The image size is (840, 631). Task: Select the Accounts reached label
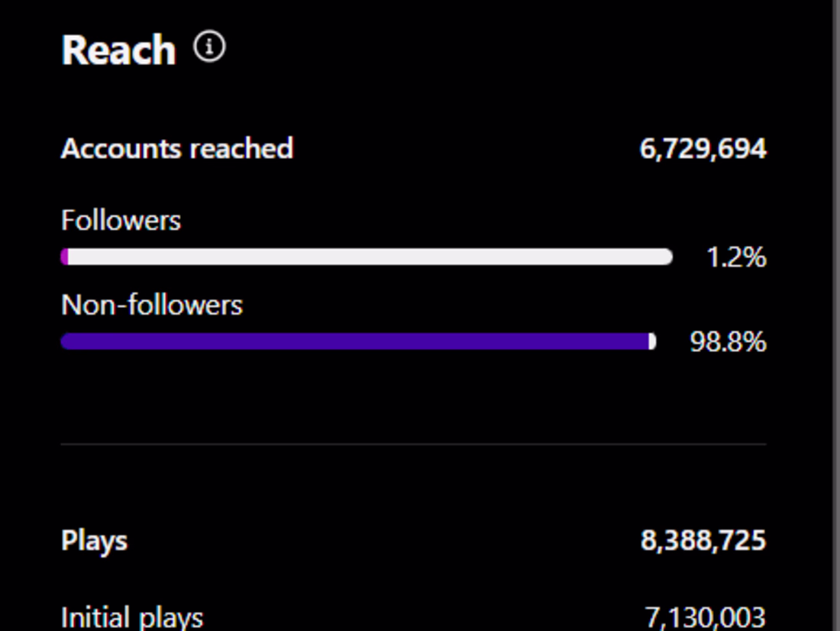pos(177,148)
